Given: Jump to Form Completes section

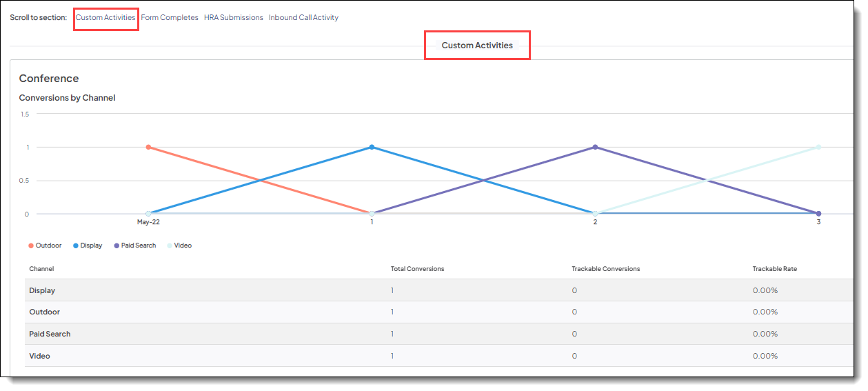Looking at the screenshot, I should click(x=170, y=18).
